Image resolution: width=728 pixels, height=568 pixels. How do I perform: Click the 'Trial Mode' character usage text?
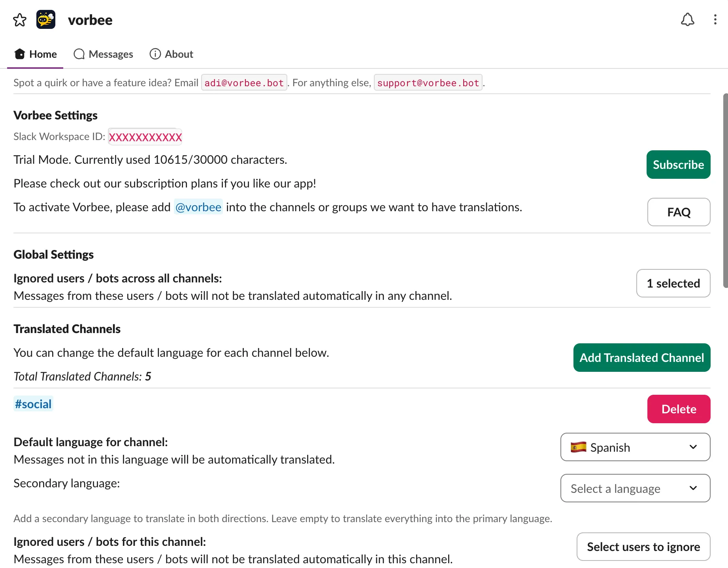click(150, 159)
